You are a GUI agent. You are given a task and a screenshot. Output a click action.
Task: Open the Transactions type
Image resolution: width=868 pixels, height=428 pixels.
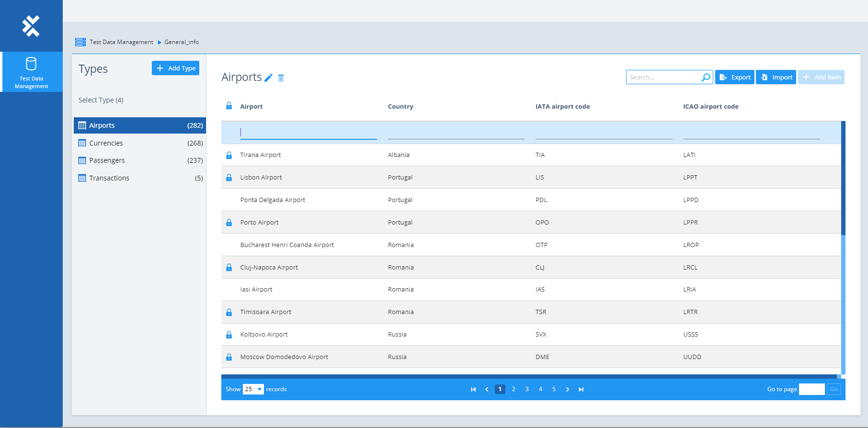tap(109, 178)
